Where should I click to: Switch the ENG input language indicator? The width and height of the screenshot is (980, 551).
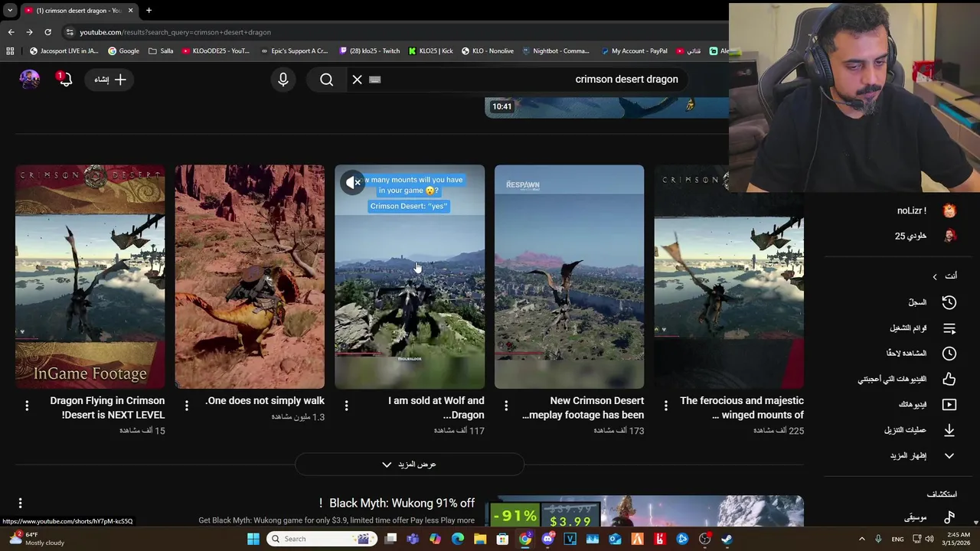[x=897, y=539]
